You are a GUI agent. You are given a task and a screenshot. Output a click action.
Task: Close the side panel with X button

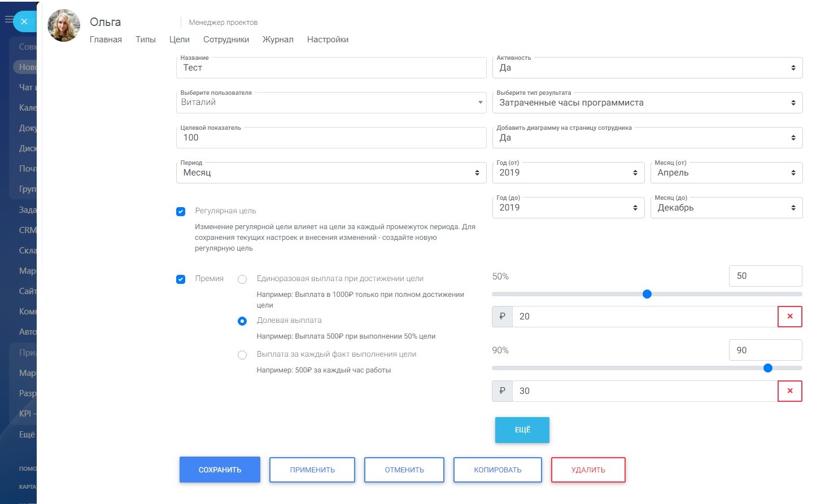(24, 21)
